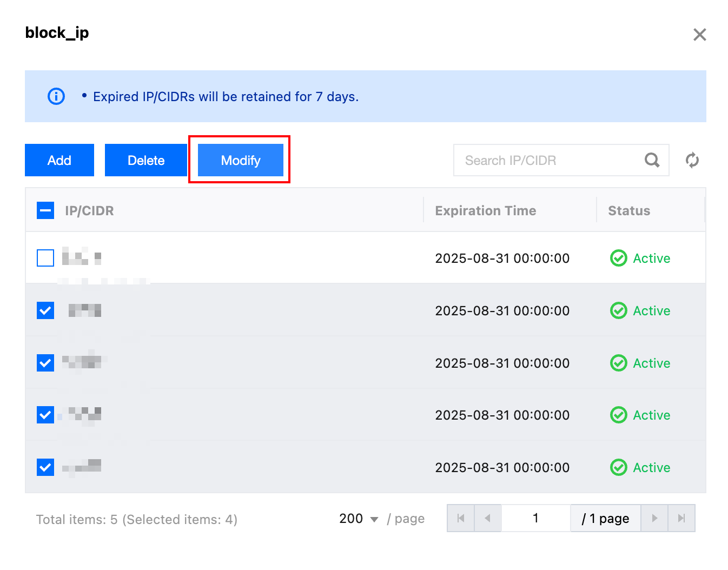Jump to the last page

681,518
